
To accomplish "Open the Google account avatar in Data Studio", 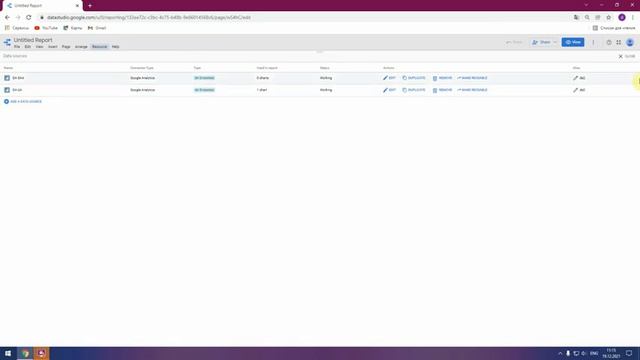I will point(630,42).
